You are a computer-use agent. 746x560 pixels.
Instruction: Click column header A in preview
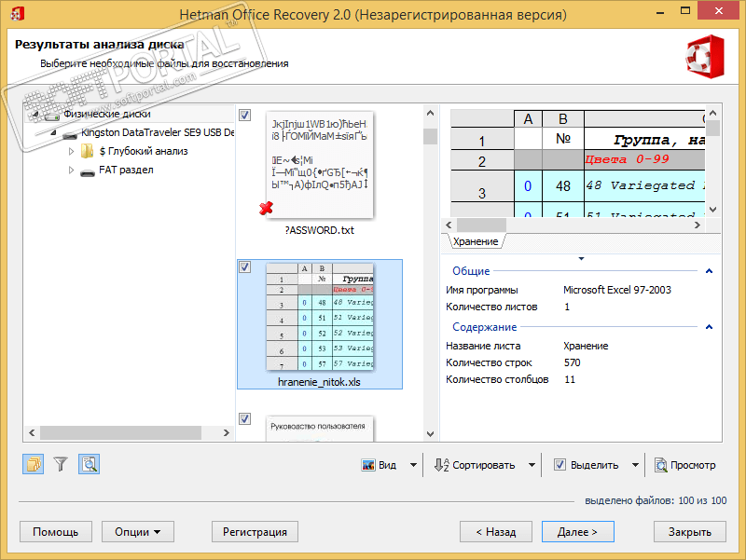pyautogui.click(x=528, y=119)
